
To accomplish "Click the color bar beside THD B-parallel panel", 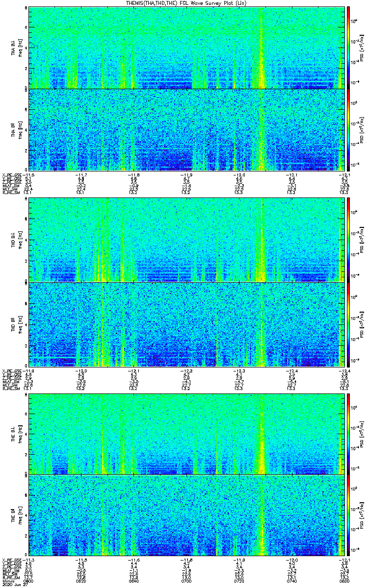I will click(348, 324).
